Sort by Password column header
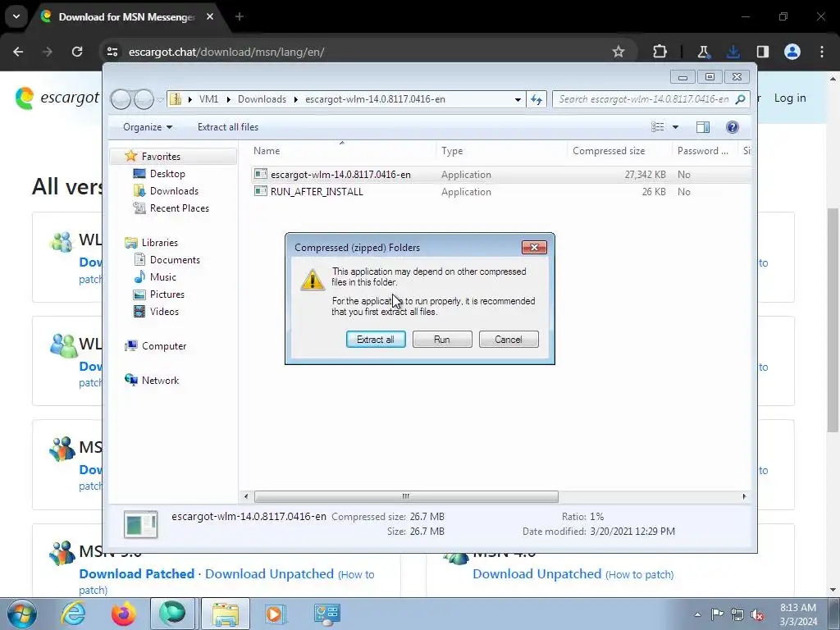This screenshot has width=840, height=630. (705, 151)
